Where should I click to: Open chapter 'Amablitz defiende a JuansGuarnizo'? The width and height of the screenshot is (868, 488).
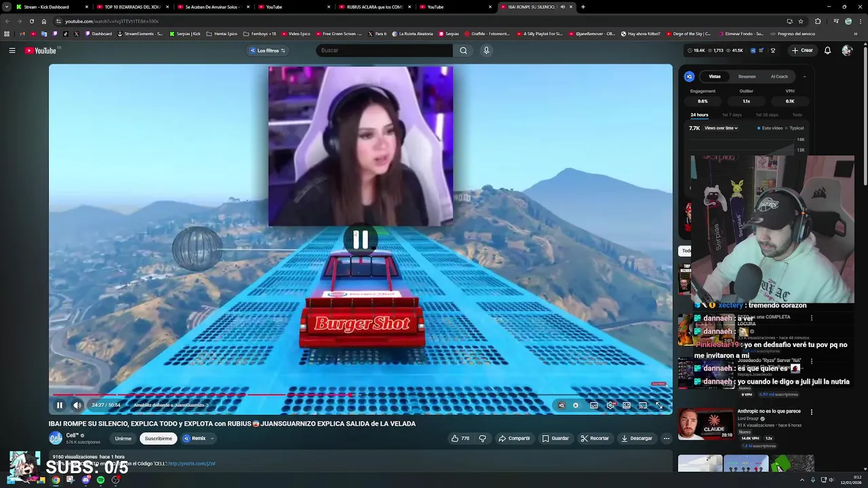[171, 405]
